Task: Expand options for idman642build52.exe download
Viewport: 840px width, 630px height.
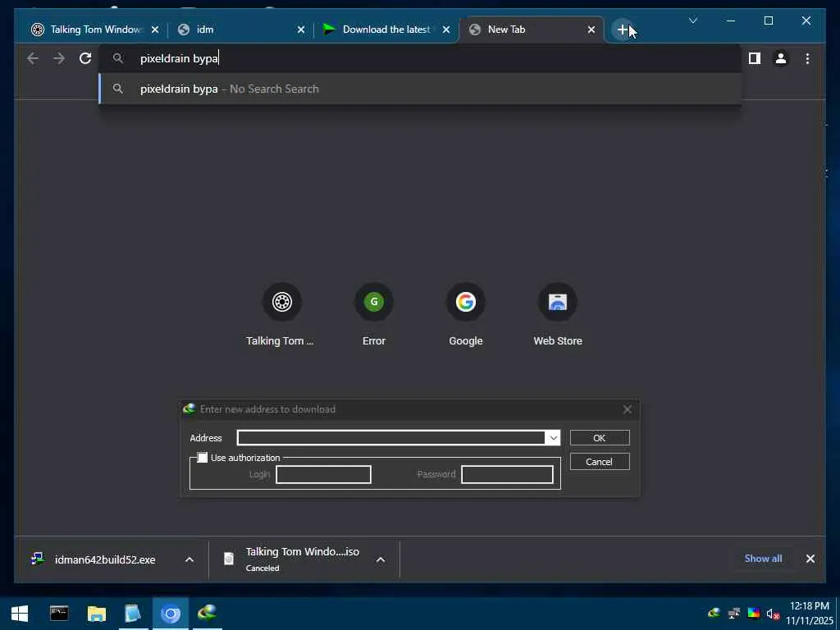Action: pyautogui.click(x=189, y=559)
